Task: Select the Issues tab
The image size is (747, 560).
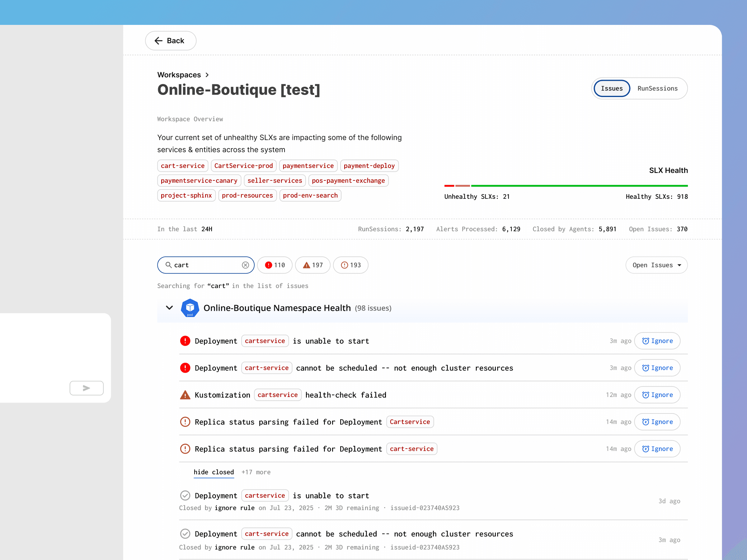Action: (612, 88)
